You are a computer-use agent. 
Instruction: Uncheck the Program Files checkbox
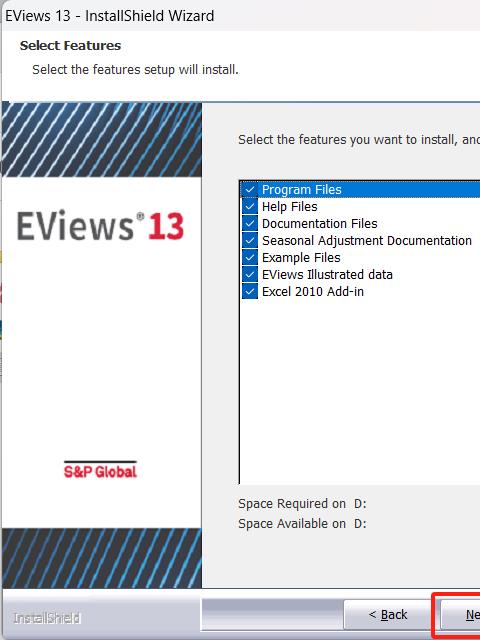249,189
